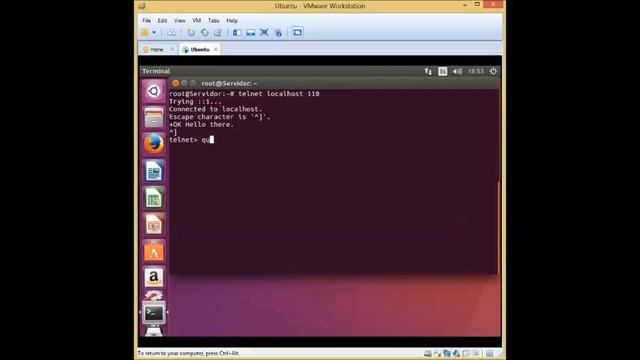This screenshot has width=640, height=360.
Task: Launch Firefox from the Ubuntu launcher
Action: pos(154,144)
